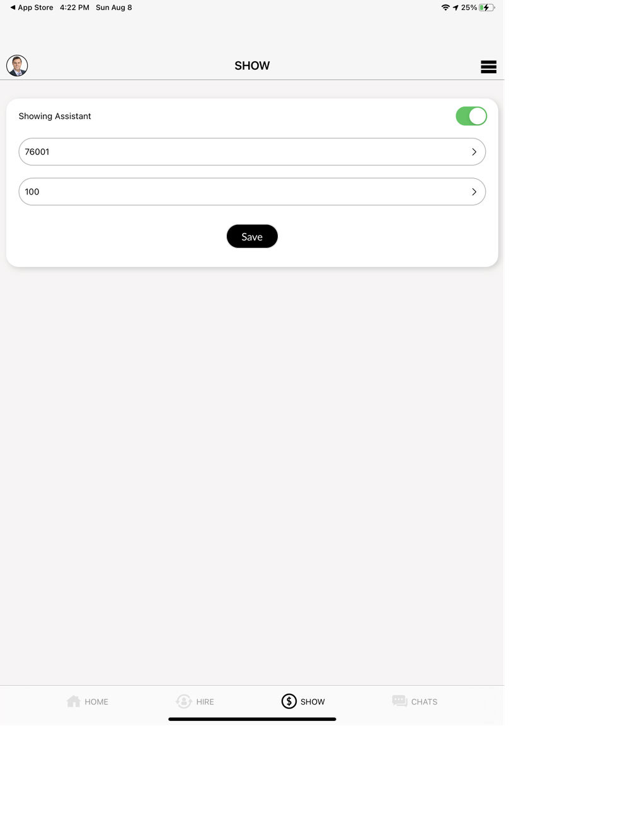
Task: Save the showing assistant settings
Action: click(x=252, y=236)
